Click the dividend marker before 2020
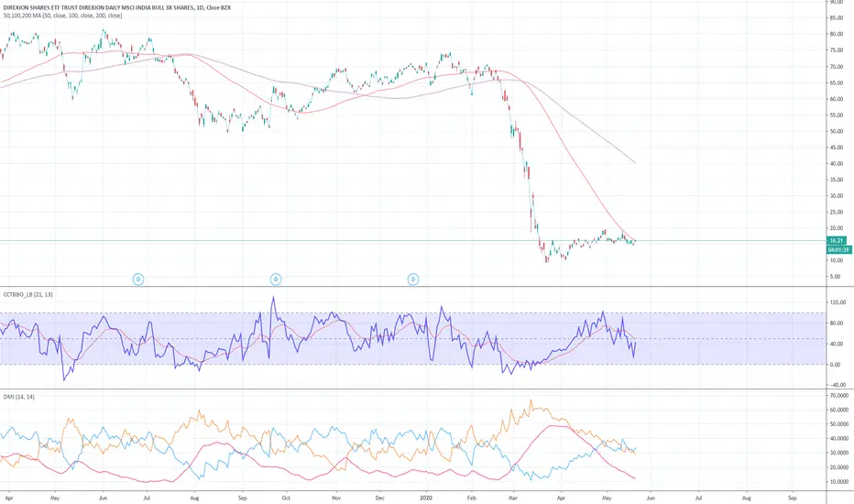854x504 pixels. tap(413, 279)
